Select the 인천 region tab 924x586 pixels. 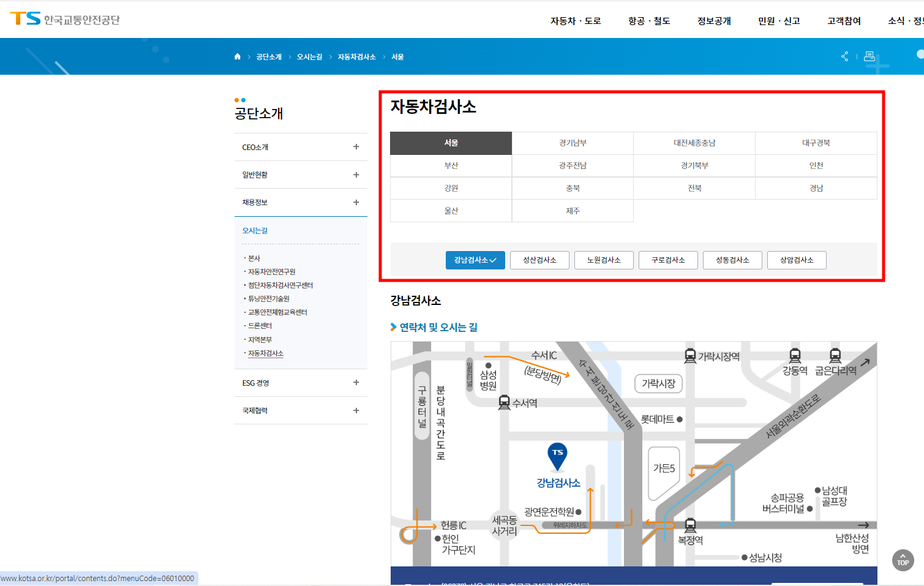coord(816,165)
